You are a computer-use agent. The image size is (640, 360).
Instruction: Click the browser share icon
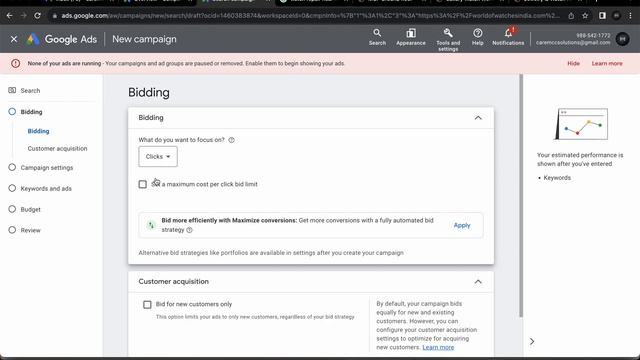(571, 16)
